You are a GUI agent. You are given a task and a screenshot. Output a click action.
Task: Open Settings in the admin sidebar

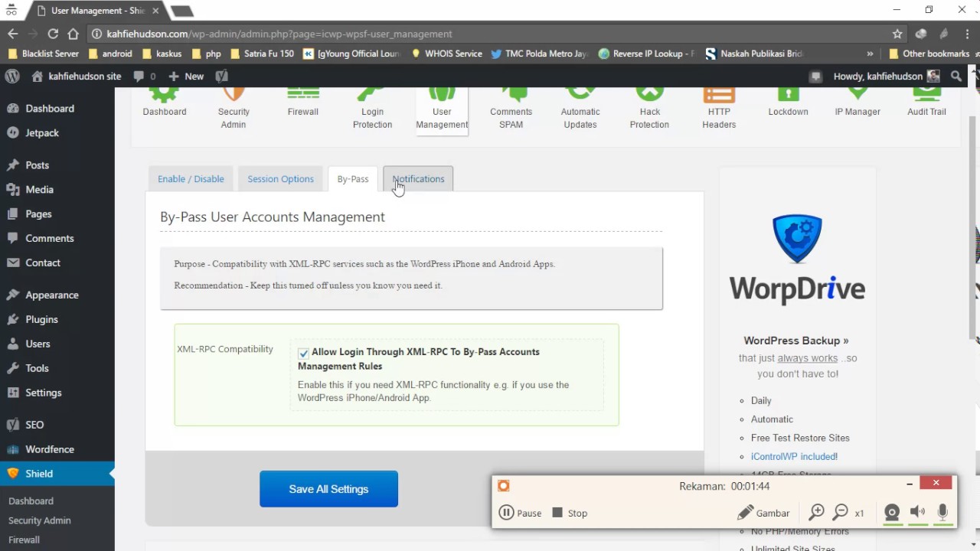pyautogui.click(x=43, y=393)
